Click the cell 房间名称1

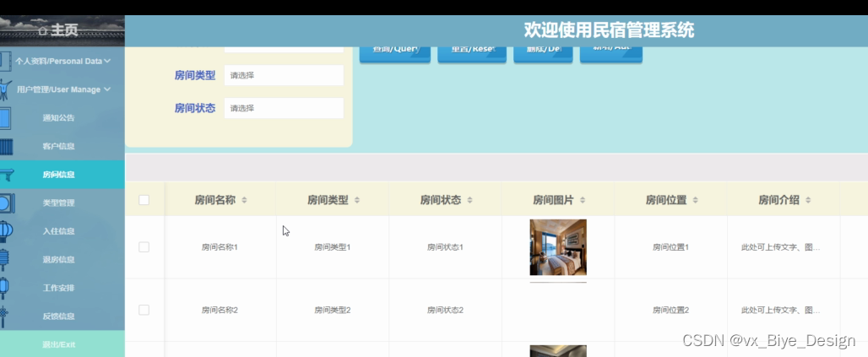pyautogui.click(x=220, y=247)
